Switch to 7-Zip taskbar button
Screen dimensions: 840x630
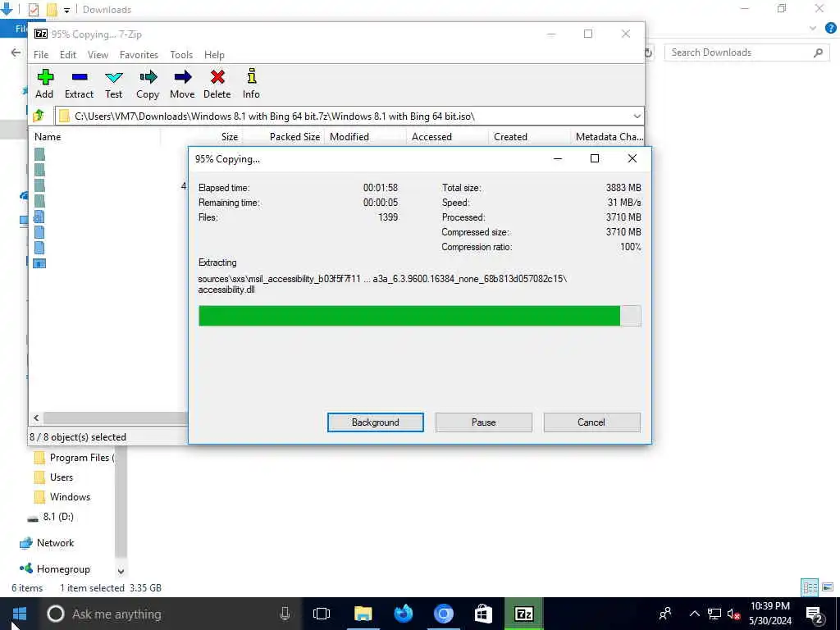[523, 614]
